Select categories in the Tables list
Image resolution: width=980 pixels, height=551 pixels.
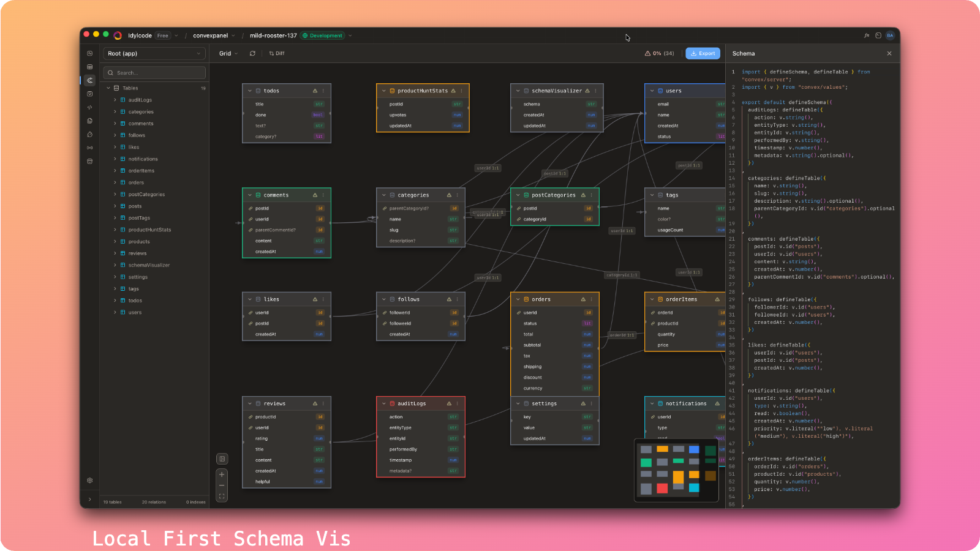pyautogui.click(x=141, y=112)
